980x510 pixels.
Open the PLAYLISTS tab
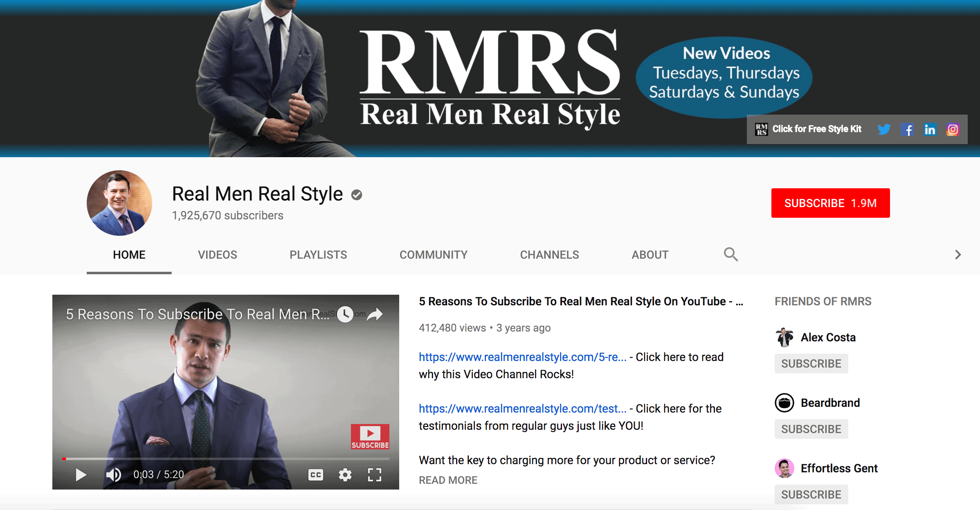tap(318, 255)
